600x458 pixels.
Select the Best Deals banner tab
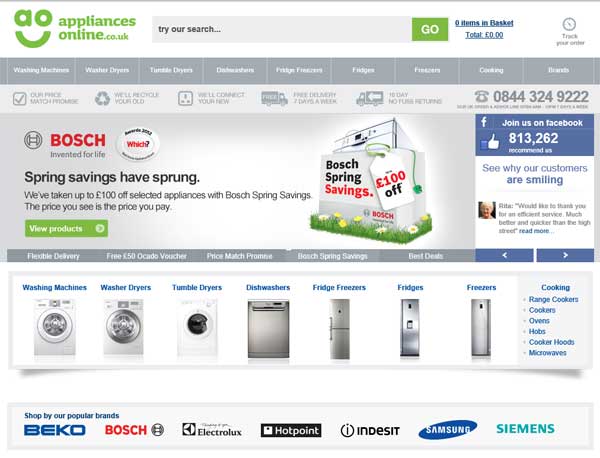[x=426, y=256]
